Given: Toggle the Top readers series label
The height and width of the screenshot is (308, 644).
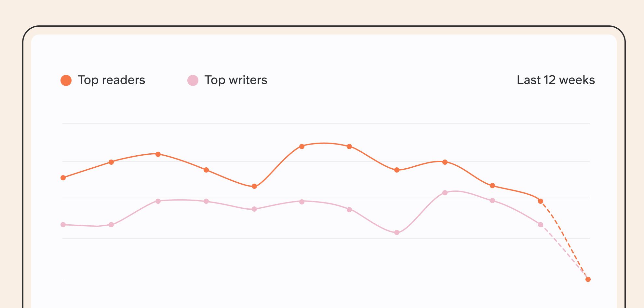Looking at the screenshot, I should click(111, 80).
